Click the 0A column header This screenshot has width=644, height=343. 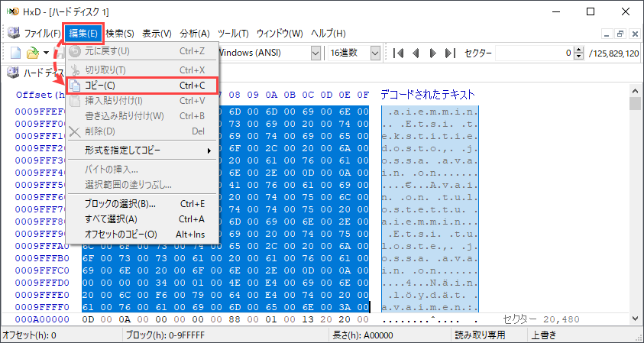pyautogui.click(x=271, y=95)
